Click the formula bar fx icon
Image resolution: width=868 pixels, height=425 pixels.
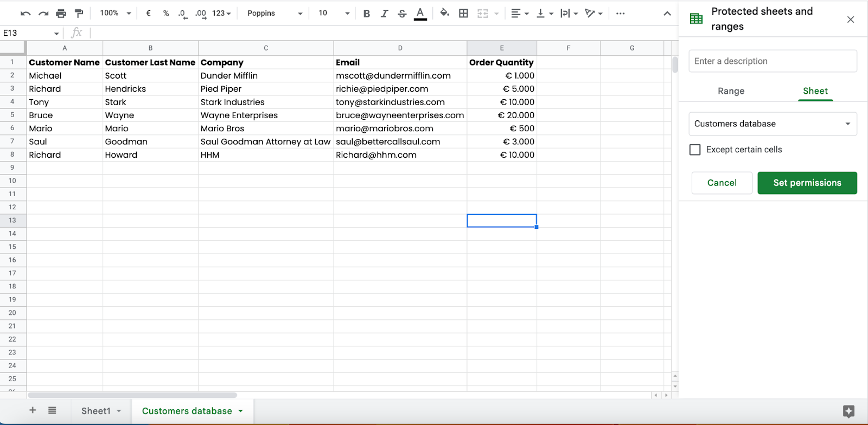76,33
